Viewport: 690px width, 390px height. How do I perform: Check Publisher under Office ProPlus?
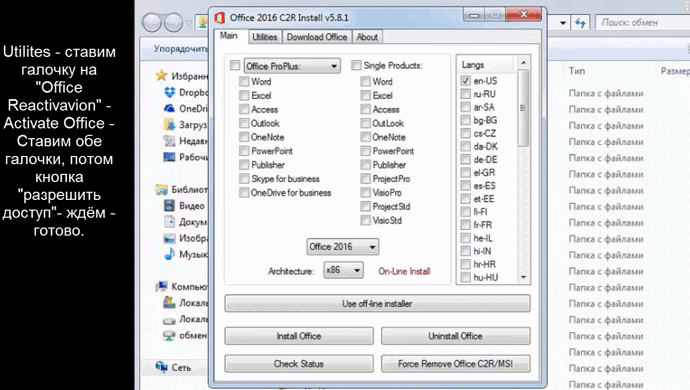point(244,165)
